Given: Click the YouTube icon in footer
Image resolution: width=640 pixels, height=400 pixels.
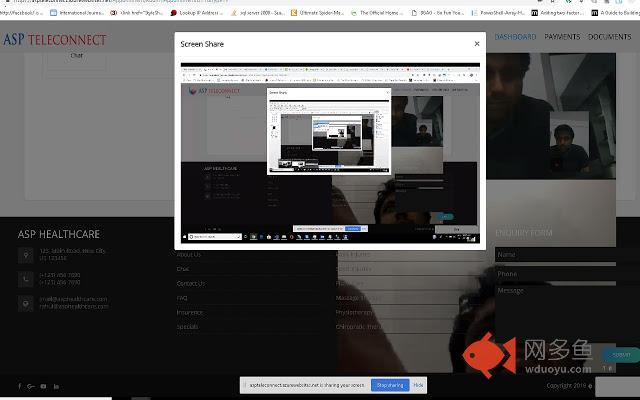Looking at the screenshot, I should point(43,386).
